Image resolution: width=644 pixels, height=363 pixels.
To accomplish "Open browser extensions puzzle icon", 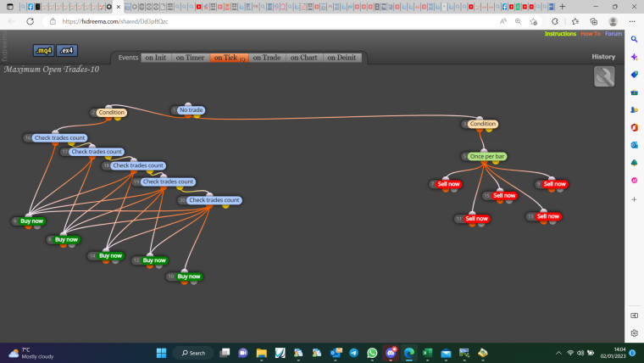I will point(555,21).
